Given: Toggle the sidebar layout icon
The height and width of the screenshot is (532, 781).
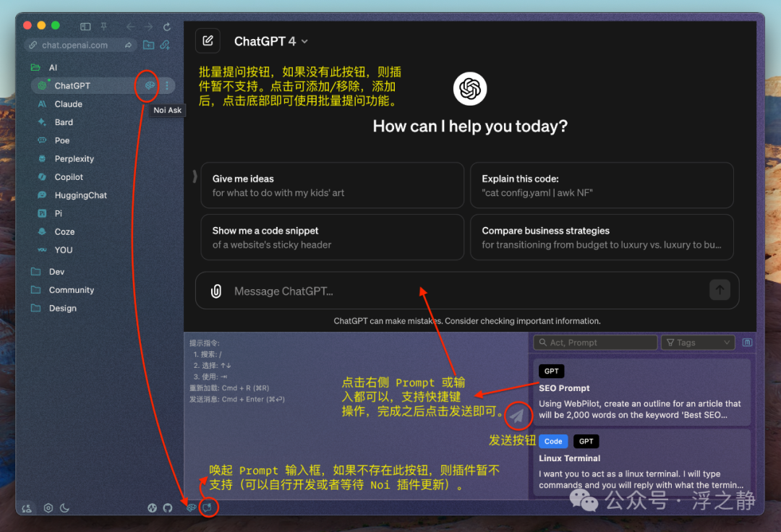Looking at the screenshot, I should point(85,26).
